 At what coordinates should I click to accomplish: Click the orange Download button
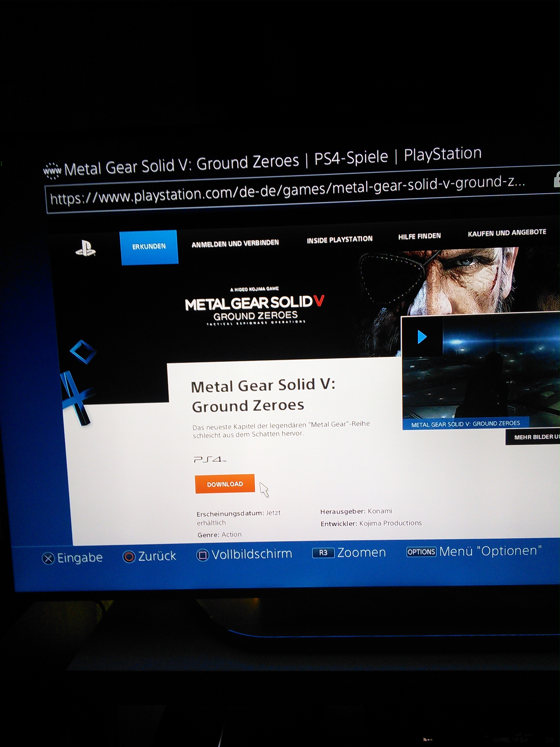[x=224, y=484]
